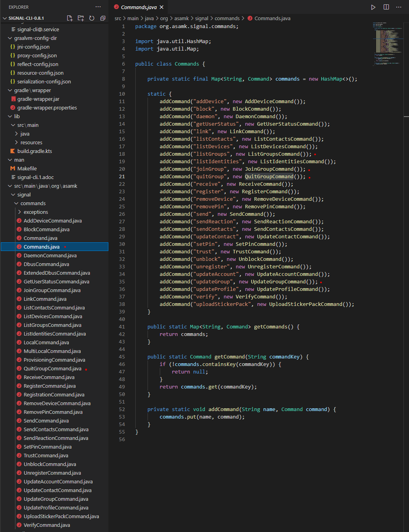This screenshot has width=409, height=532.
Task: Click the commands breadcrumb link
Action: click(x=227, y=18)
